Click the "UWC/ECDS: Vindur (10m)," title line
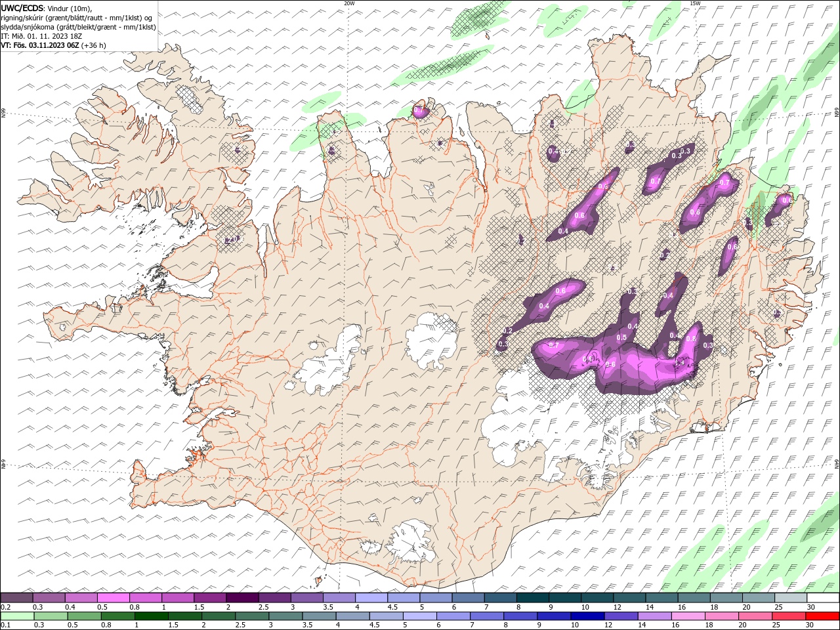 [x=47, y=8]
